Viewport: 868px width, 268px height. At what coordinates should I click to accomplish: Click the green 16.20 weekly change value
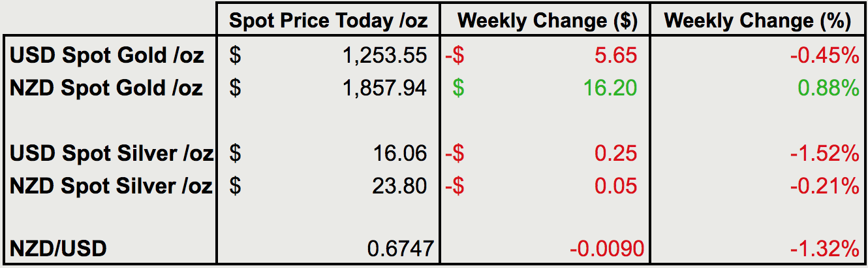tap(608, 88)
